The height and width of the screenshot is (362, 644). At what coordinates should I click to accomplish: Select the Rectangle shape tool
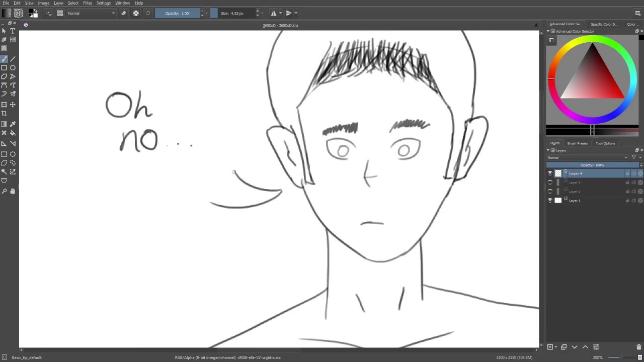coord(4,68)
